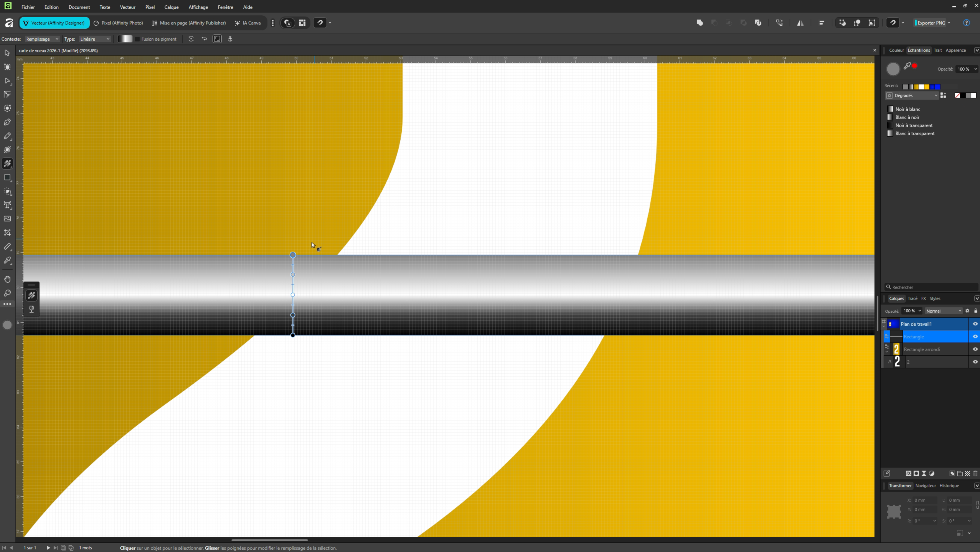The image size is (980, 552).
Task: Open the Normal blend mode dropdown
Action: coord(944,311)
